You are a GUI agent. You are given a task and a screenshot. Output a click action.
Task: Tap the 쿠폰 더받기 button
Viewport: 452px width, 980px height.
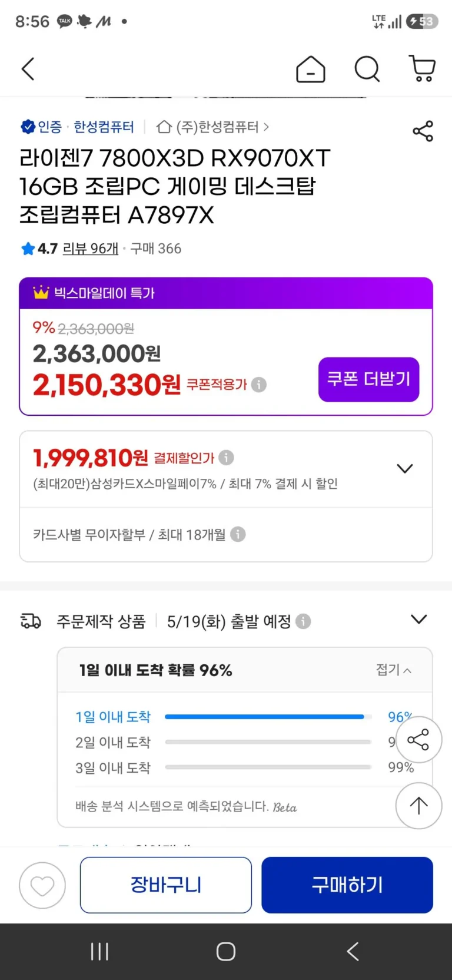click(369, 379)
